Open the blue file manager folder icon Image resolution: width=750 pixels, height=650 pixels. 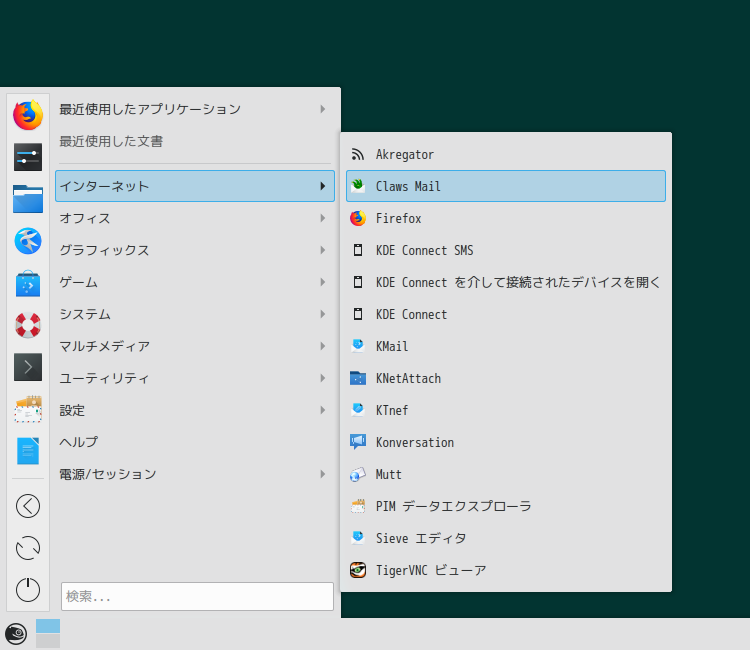click(x=28, y=198)
